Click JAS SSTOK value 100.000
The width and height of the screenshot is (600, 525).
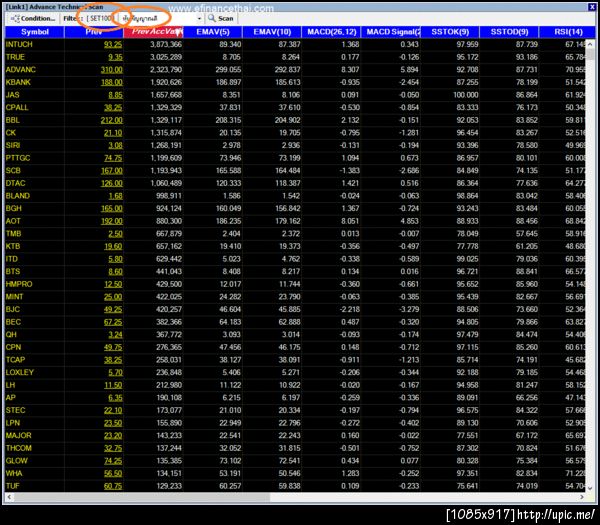pos(466,95)
